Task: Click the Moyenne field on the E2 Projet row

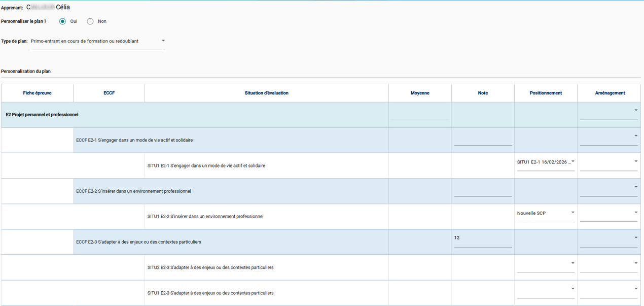Action: coord(419,118)
